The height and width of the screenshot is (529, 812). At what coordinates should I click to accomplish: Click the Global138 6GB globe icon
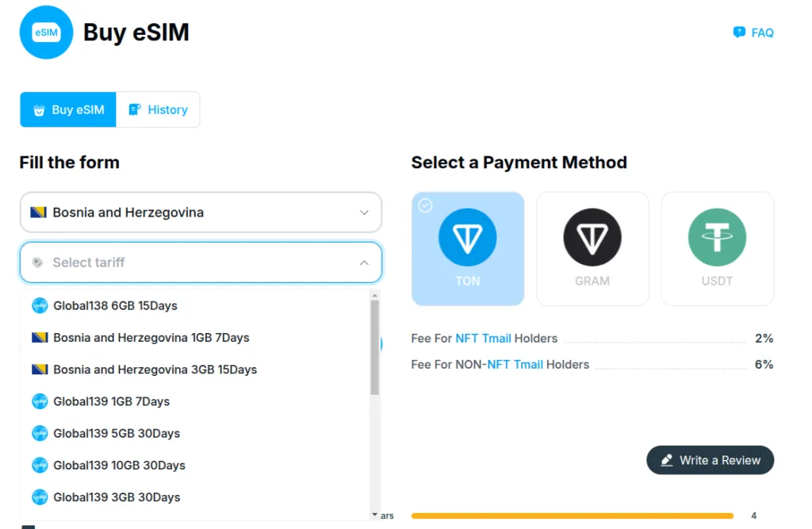(x=40, y=306)
